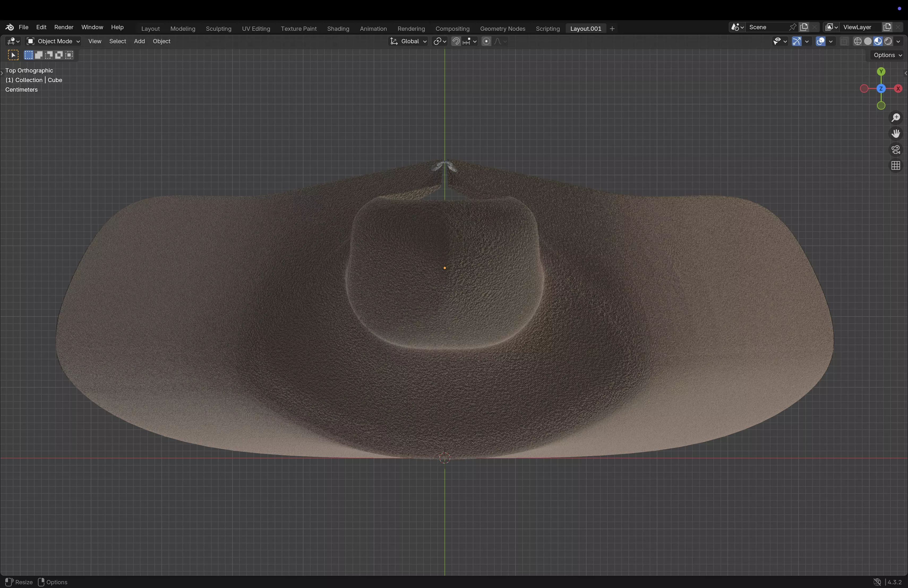Switch perspective/orthographic with grid icon

pyautogui.click(x=896, y=166)
